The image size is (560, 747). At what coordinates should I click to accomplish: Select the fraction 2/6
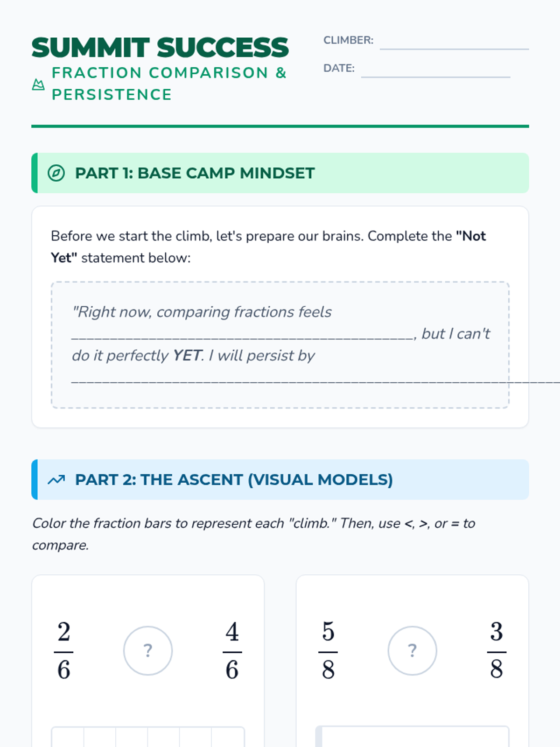click(64, 650)
